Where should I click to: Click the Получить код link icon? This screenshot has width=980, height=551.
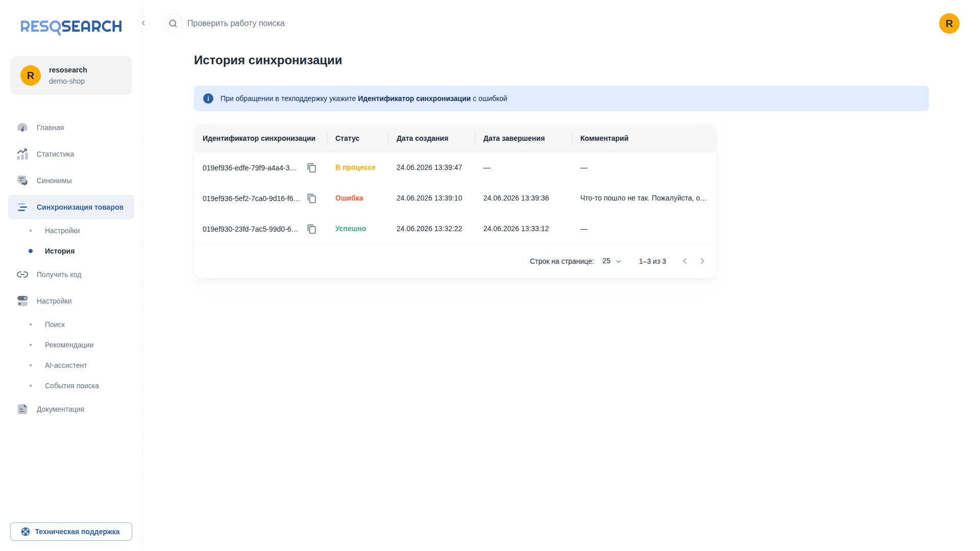[x=22, y=274]
